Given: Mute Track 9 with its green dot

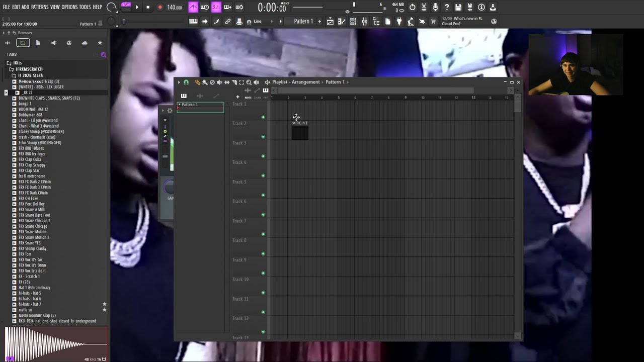Looking at the screenshot, I should point(263,273).
